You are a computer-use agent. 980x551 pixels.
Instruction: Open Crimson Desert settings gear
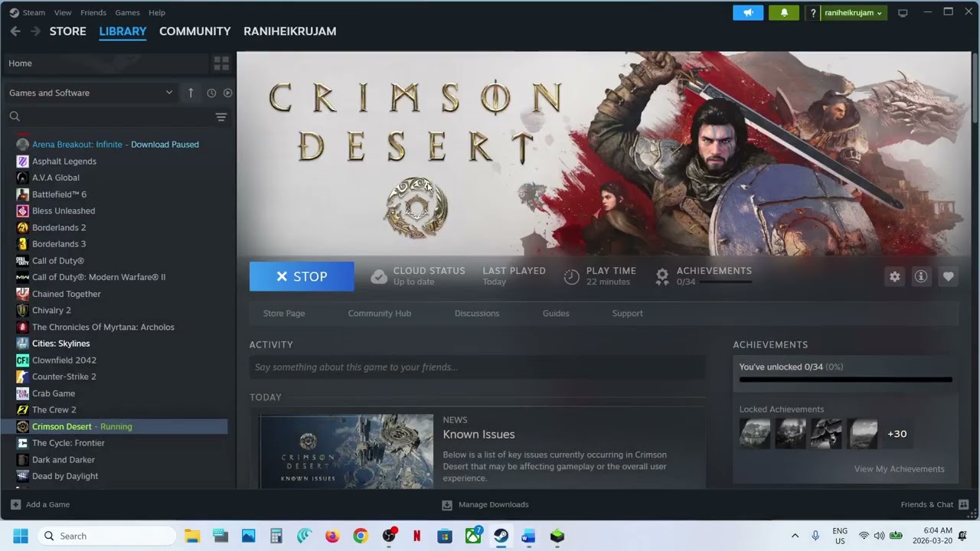click(x=894, y=277)
